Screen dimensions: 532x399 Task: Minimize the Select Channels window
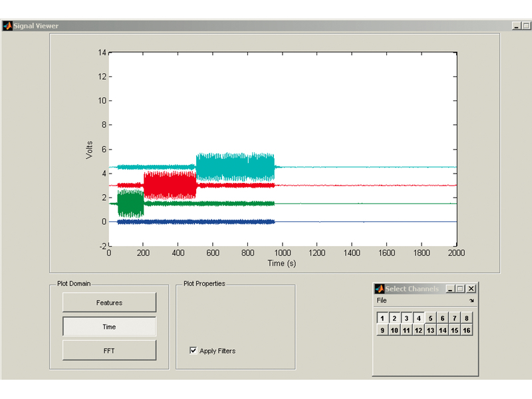450,289
